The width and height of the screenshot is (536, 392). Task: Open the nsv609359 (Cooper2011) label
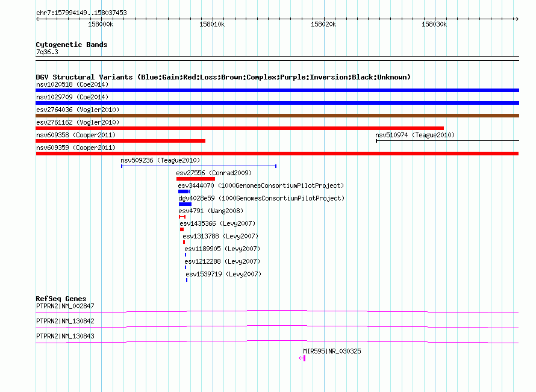(x=76, y=148)
